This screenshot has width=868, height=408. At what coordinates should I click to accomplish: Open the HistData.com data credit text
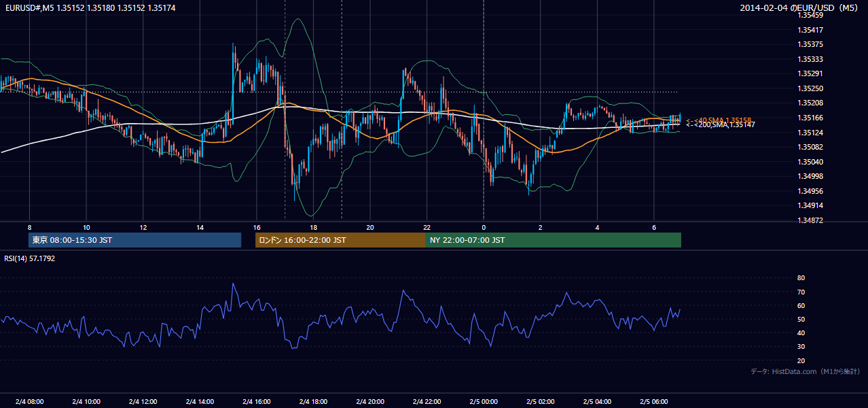[806, 371]
